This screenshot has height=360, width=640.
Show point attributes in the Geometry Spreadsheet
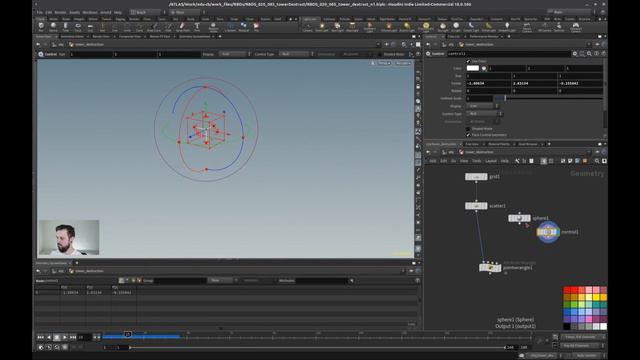tap(122, 280)
